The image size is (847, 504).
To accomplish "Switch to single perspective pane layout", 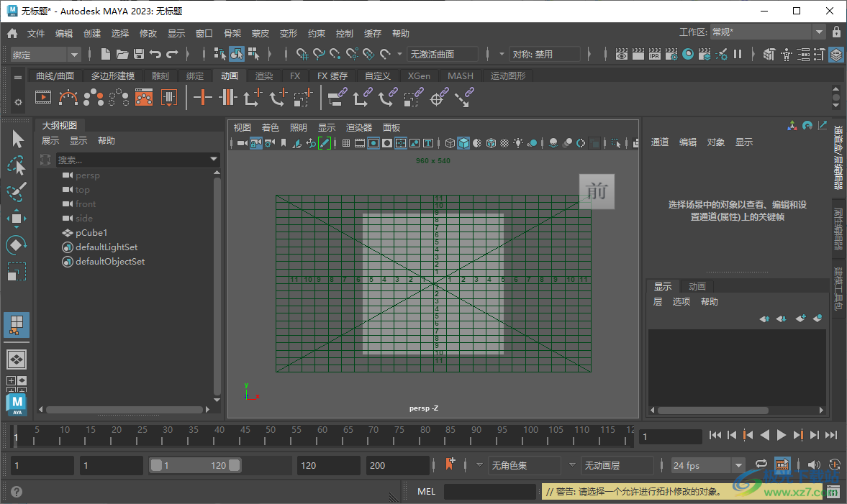I will (x=17, y=359).
